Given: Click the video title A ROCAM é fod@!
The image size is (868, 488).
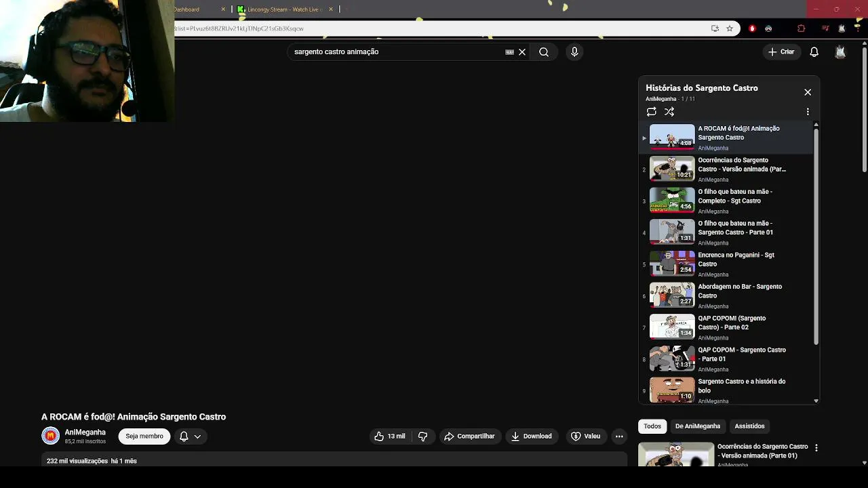Looking at the screenshot, I should (x=134, y=417).
